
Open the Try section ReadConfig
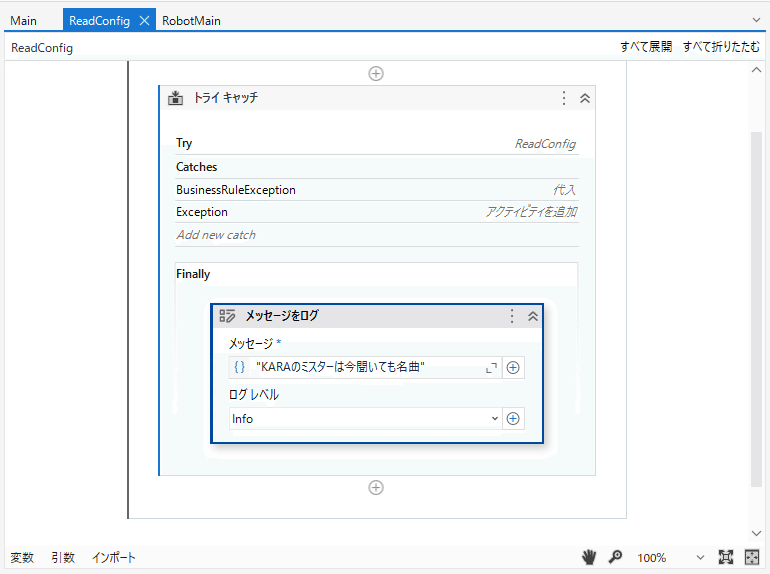click(545, 144)
